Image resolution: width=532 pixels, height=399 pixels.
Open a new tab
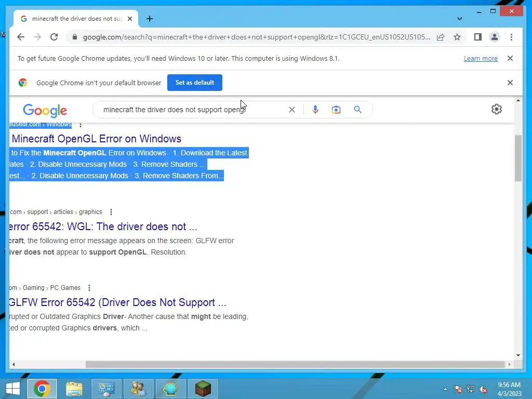pos(149,19)
